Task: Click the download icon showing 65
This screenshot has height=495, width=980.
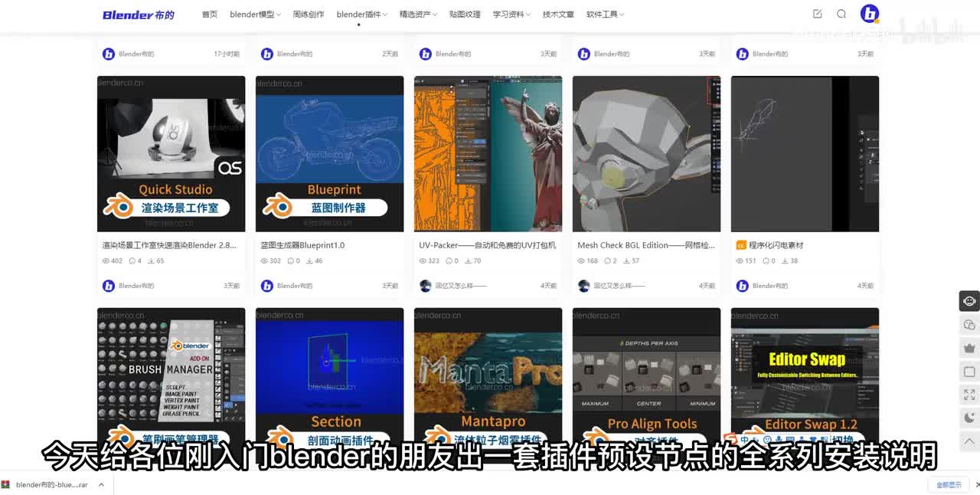Action: coord(151,261)
